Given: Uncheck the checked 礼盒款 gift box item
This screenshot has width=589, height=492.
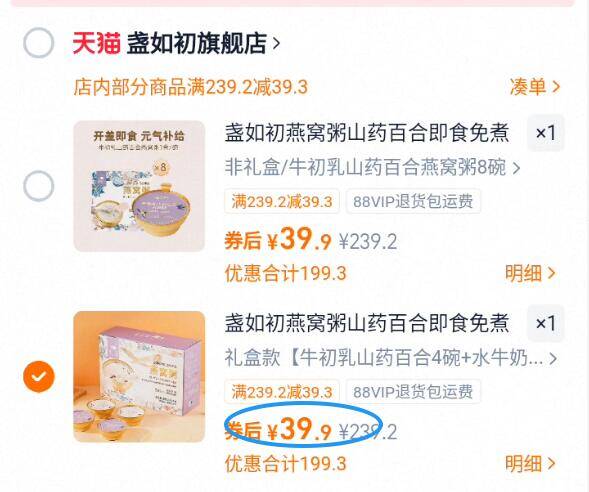Looking at the screenshot, I should point(38,376).
